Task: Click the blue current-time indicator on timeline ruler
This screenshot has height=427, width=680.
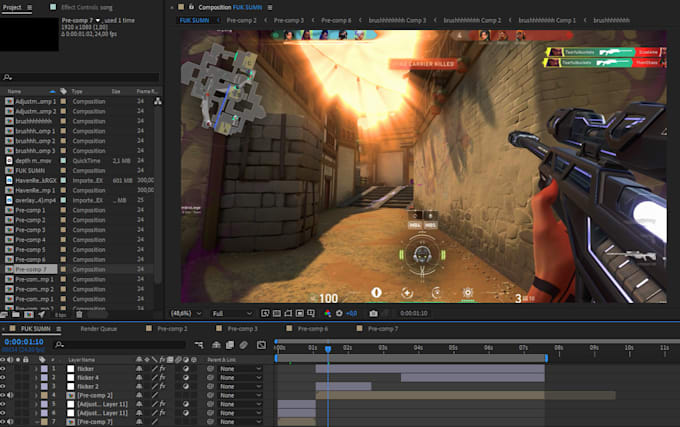Action: click(328, 349)
